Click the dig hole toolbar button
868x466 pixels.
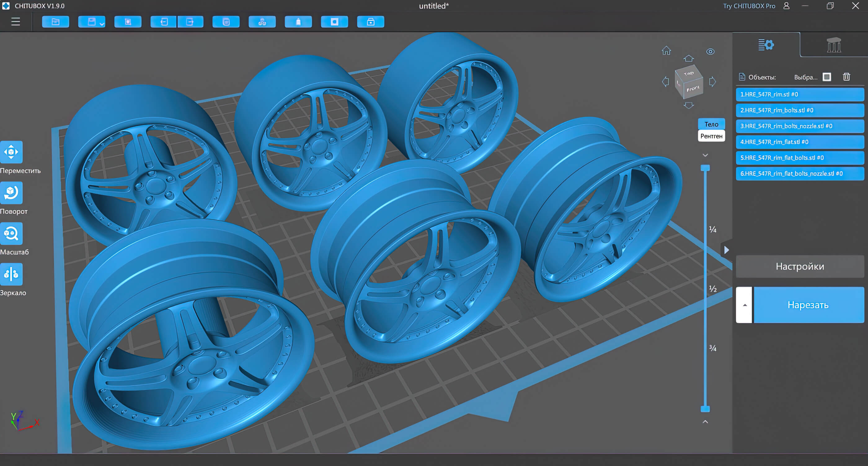click(334, 22)
